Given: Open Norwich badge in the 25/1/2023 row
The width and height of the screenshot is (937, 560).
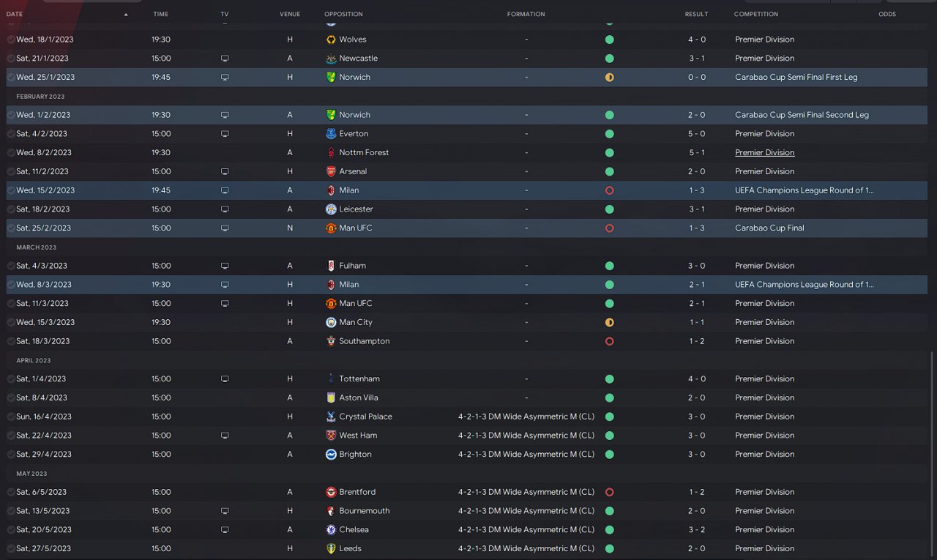Looking at the screenshot, I should click(x=331, y=77).
